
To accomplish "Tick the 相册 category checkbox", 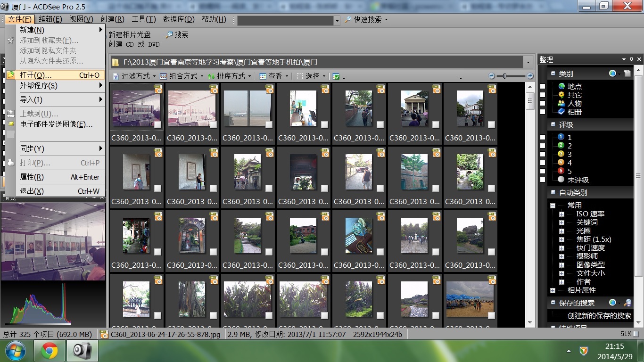I will pyautogui.click(x=543, y=112).
